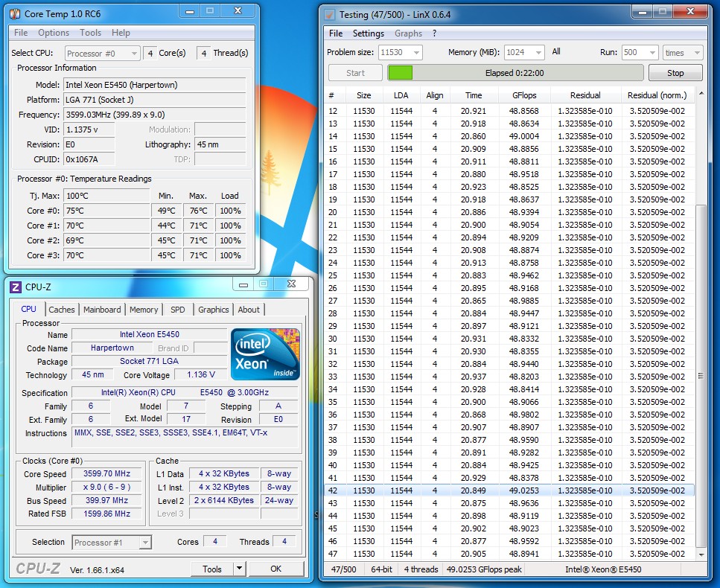The width and height of the screenshot is (720, 588).
Task: Switch to the Graphics tab
Action: pos(214,310)
